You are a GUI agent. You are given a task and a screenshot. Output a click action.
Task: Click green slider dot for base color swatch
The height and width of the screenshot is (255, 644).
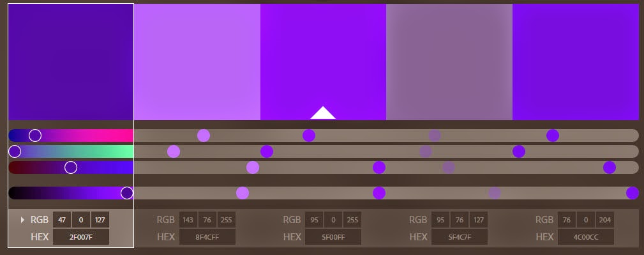267,151
